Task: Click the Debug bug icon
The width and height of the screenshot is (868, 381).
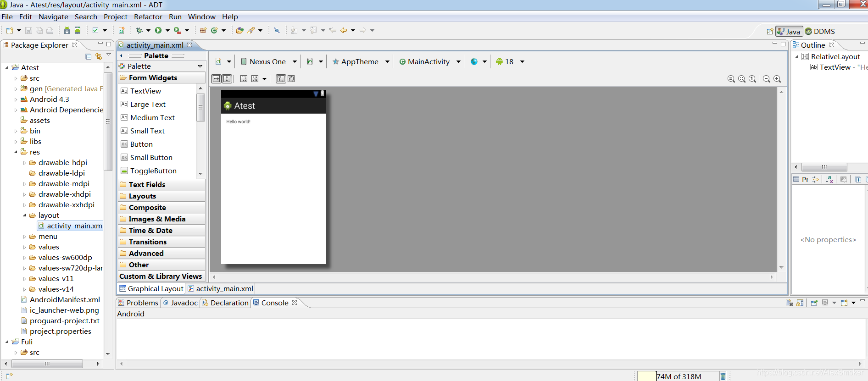Action: point(139,30)
